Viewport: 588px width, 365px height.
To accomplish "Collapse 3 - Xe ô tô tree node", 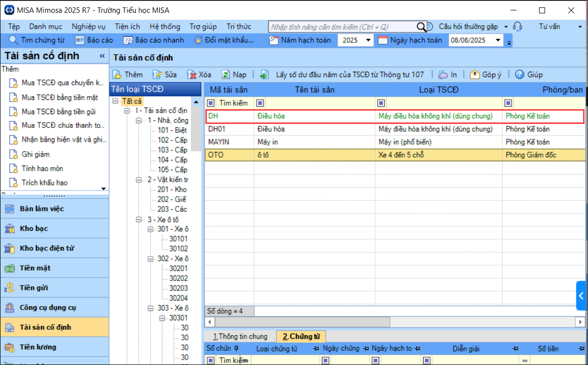I will 139,219.
